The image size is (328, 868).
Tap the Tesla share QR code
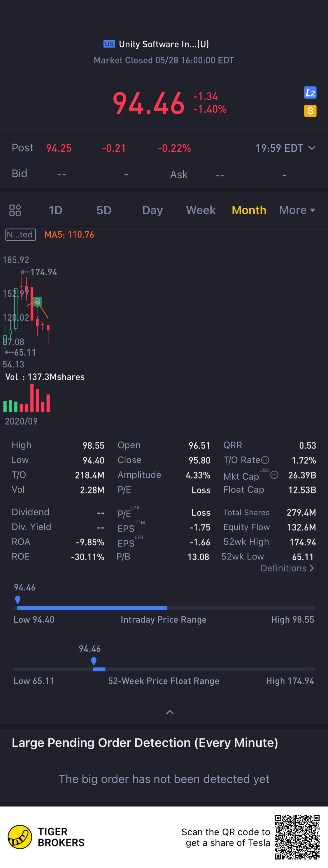point(297,837)
